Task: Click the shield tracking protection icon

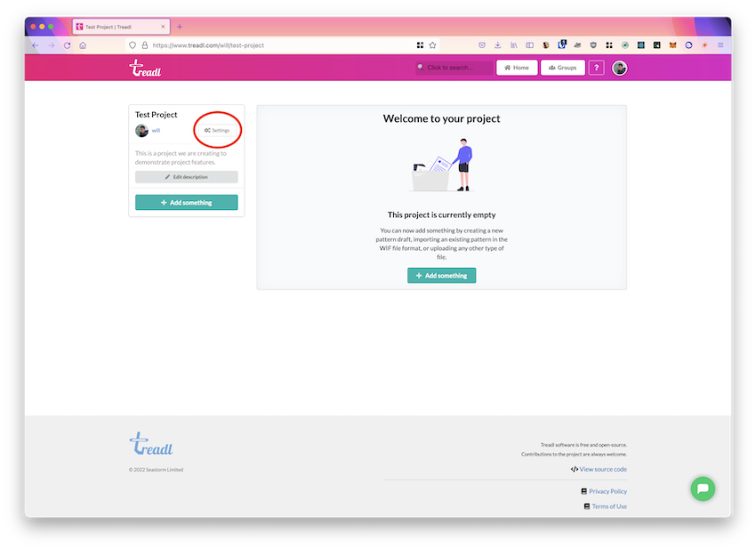Action: 133,45
